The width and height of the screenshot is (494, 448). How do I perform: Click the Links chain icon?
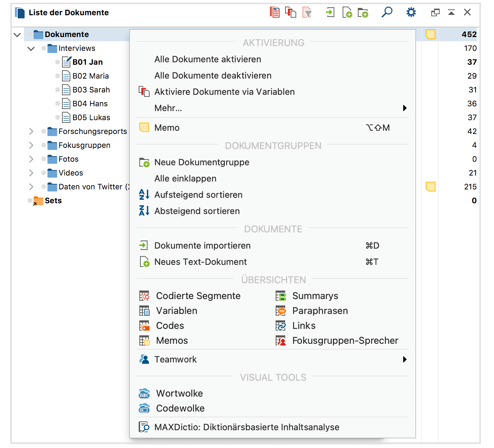[281, 326]
